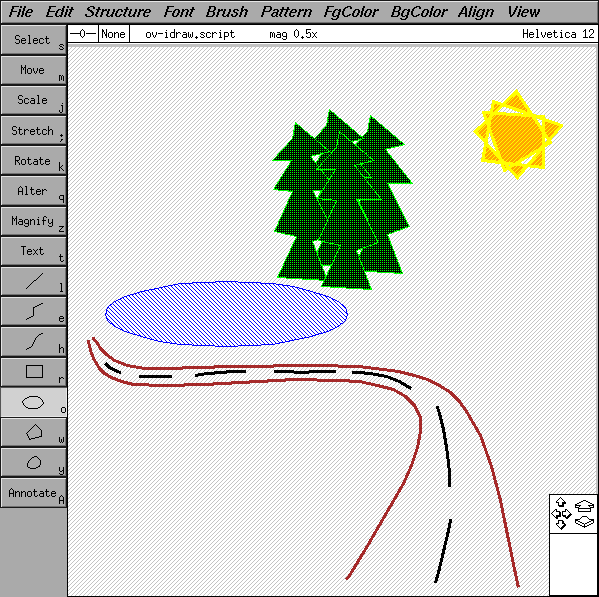
Task: Click the orange-yellow sun shape
Action: 518,134
